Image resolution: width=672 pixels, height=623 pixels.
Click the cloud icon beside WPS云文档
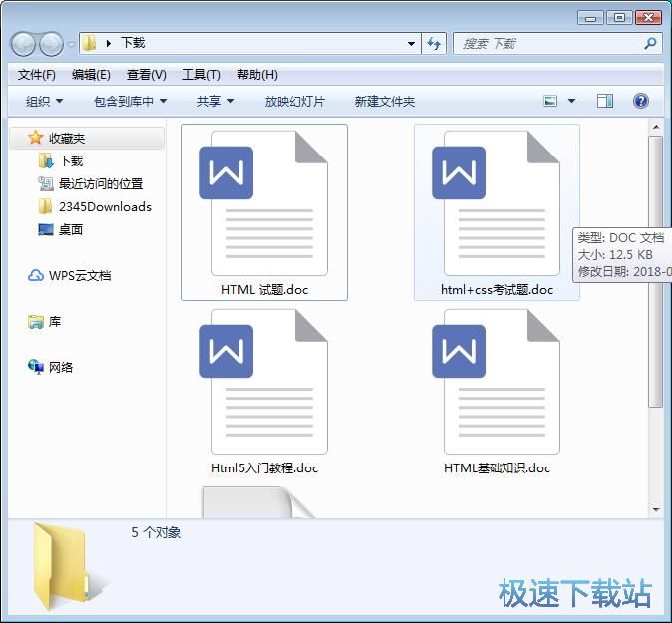point(36,275)
